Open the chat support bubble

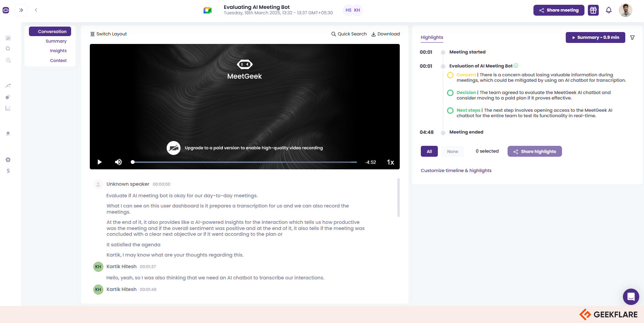point(631,297)
